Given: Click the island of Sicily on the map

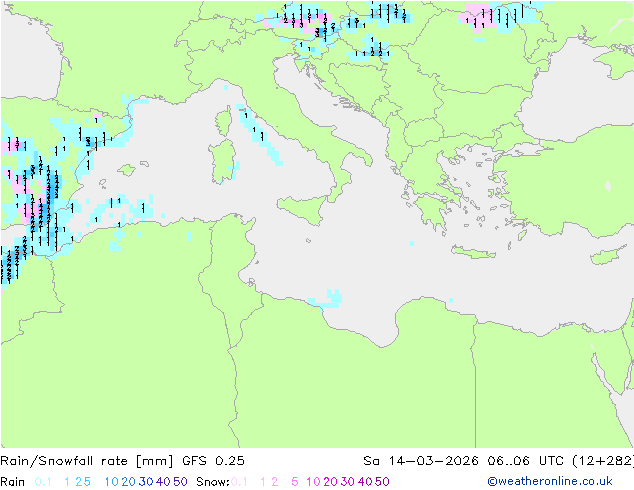Looking at the screenshot, I should [x=304, y=207].
